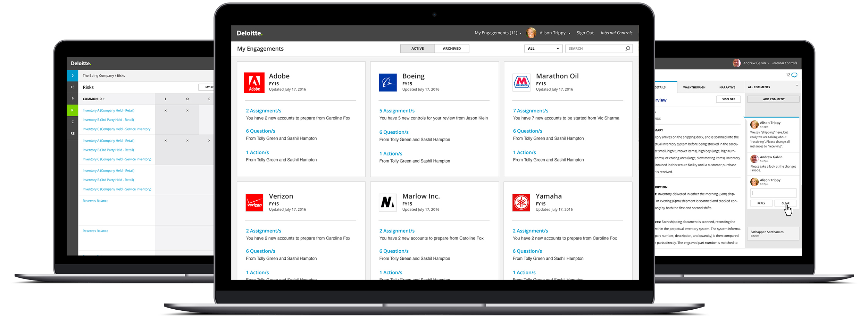
Task: Open the Common ID dropdown in left window
Action: coord(93,99)
